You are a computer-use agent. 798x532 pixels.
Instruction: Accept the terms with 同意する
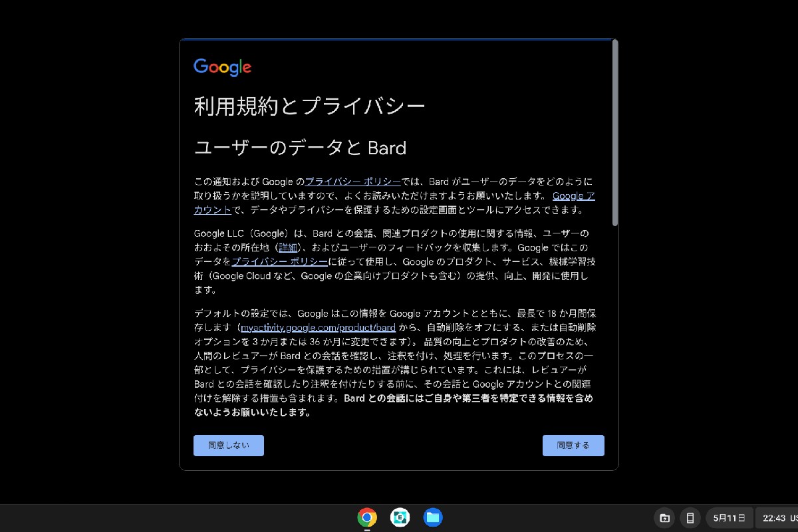coord(573,446)
